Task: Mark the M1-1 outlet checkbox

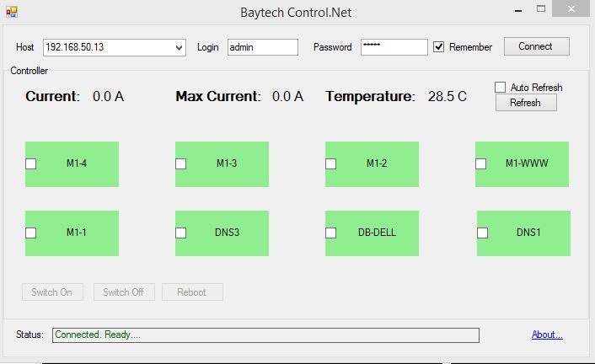Action: 31,233
